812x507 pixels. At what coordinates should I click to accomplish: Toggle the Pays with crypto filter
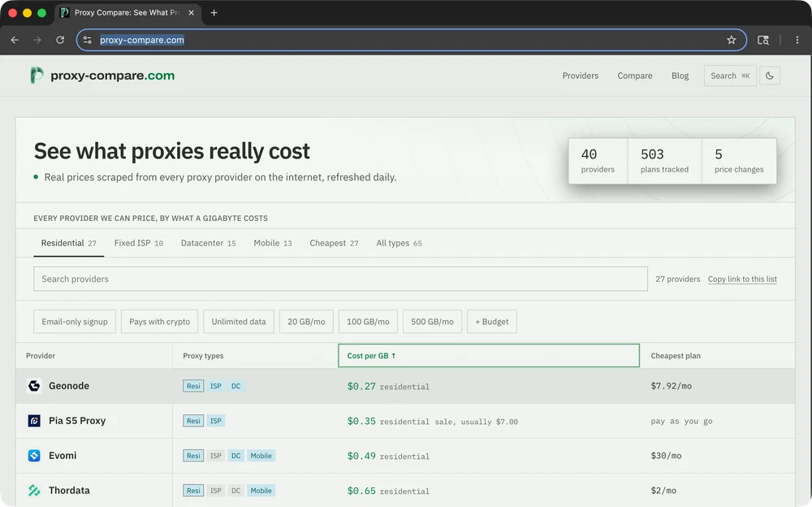point(159,322)
